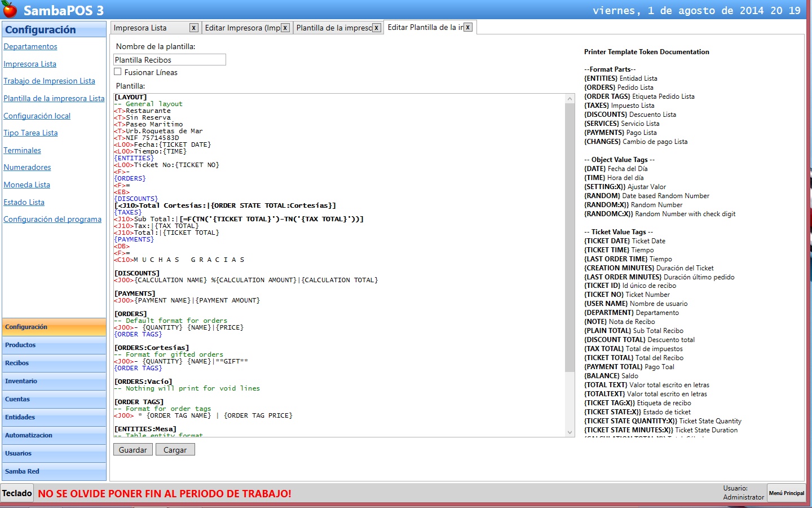
Task: Open Configuración local settings
Action: [x=37, y=116]
